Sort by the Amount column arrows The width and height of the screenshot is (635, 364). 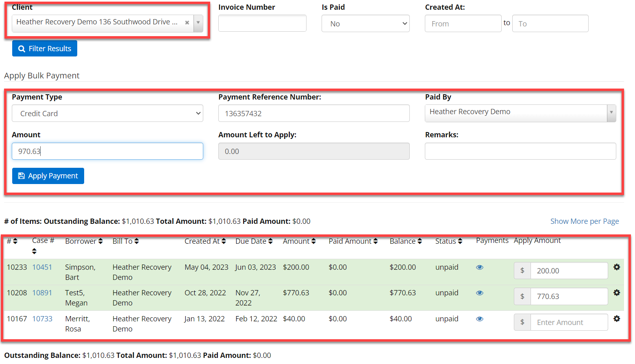pos(313,241)
